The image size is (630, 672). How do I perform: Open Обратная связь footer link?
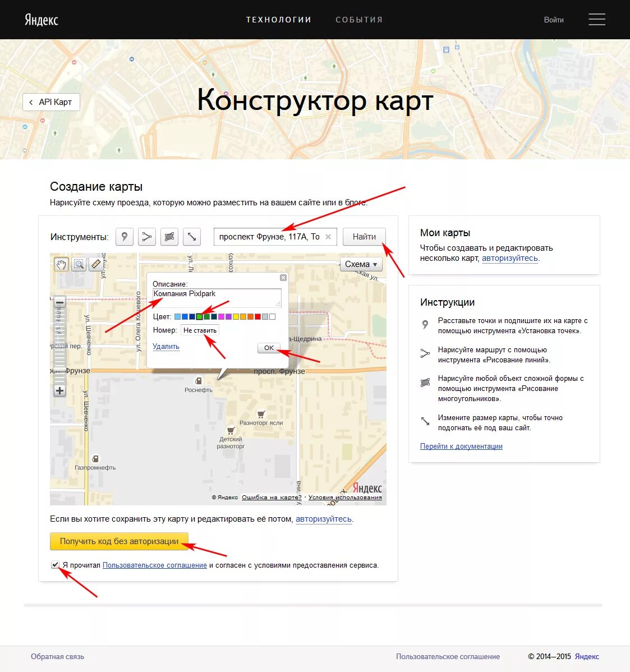tap(57, 656)
